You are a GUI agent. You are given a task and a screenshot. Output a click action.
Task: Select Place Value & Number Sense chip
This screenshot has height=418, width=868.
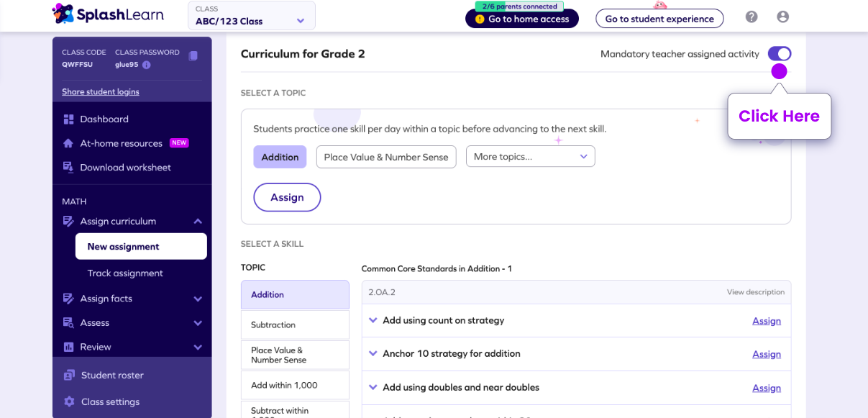coord(386,157)
